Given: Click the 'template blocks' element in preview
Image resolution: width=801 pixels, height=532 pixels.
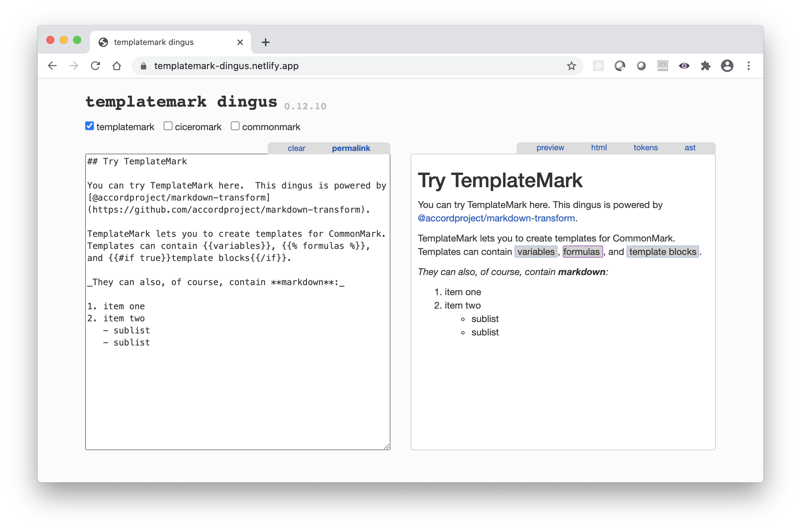Looking at the screenshot, I should [x=662, y=252].
